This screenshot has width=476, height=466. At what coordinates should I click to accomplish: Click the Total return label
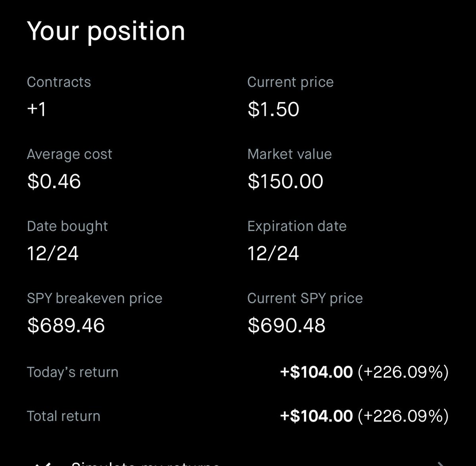point(63,416)
